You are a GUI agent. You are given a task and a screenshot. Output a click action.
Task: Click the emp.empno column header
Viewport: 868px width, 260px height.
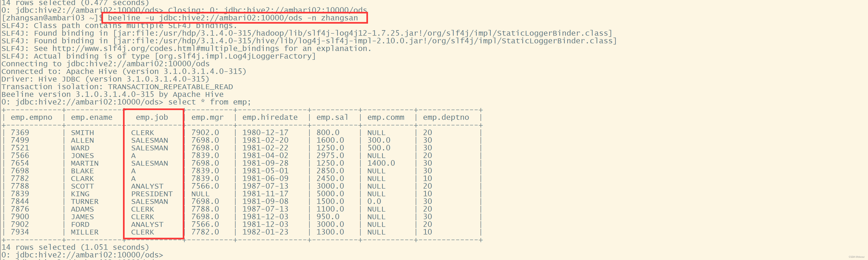click(31, 117)
